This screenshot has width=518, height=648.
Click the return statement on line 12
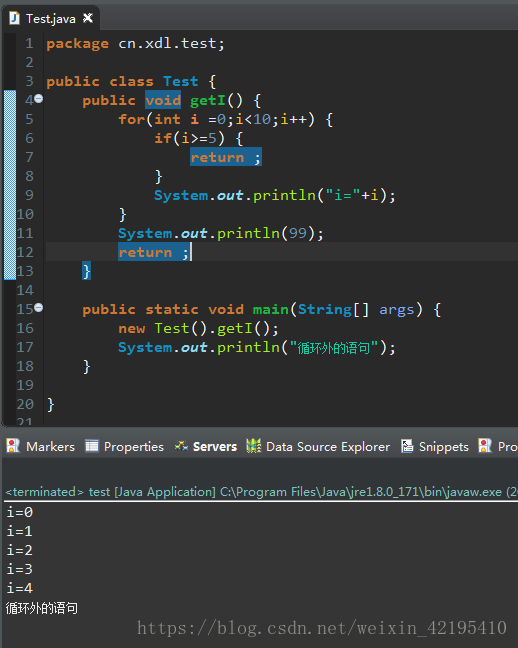[x=154, y=252]
